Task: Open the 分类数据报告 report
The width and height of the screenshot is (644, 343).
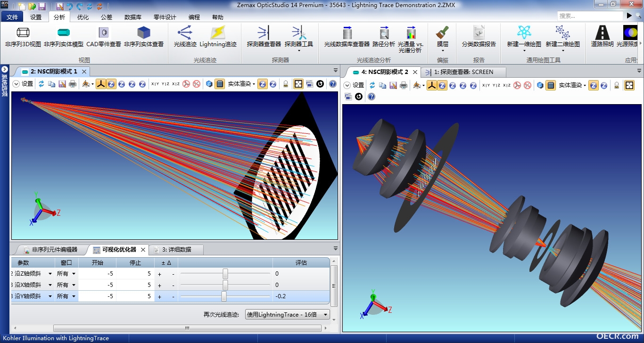Action: 479,37
